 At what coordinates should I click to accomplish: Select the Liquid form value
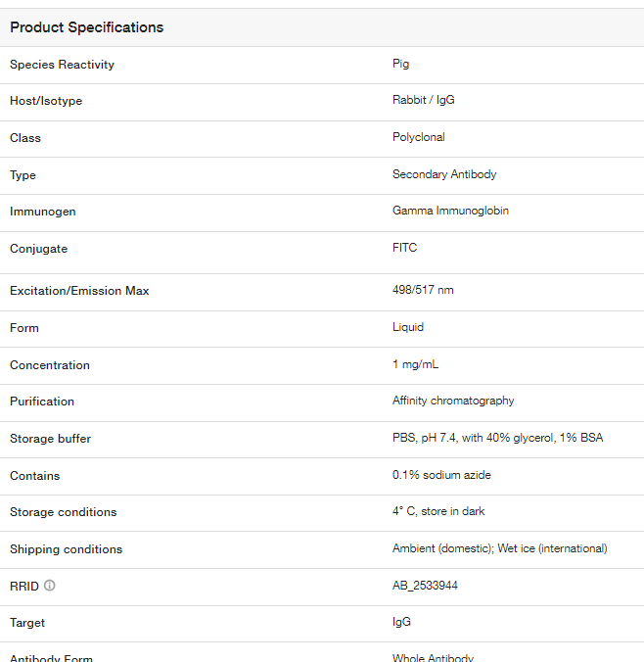pyautogui.click(x=408, y=327)
